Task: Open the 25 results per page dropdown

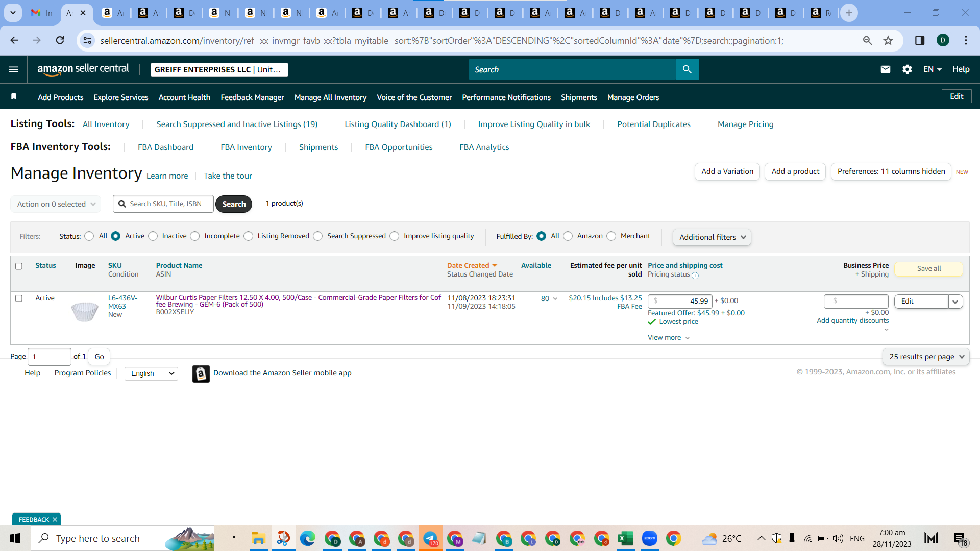Action: 926,357
